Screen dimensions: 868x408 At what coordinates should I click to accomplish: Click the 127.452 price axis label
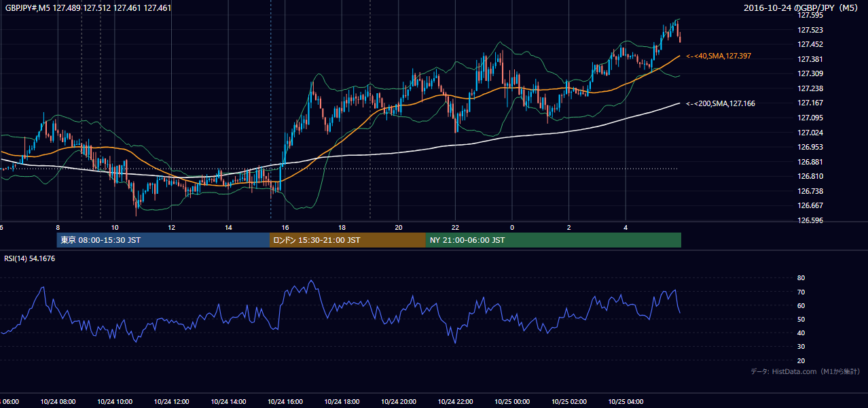[810, 44]
